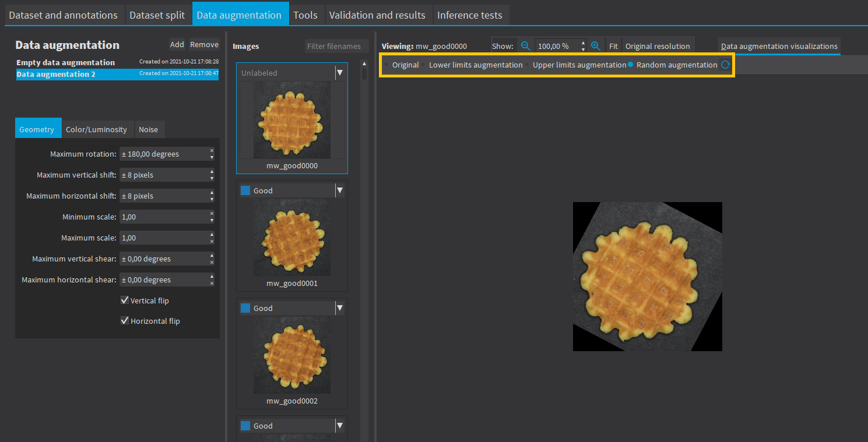Screen dimensions: 868x442
Task: Open the Unlabeled dropdown for mw_good0000
Action: coord(340,72)
